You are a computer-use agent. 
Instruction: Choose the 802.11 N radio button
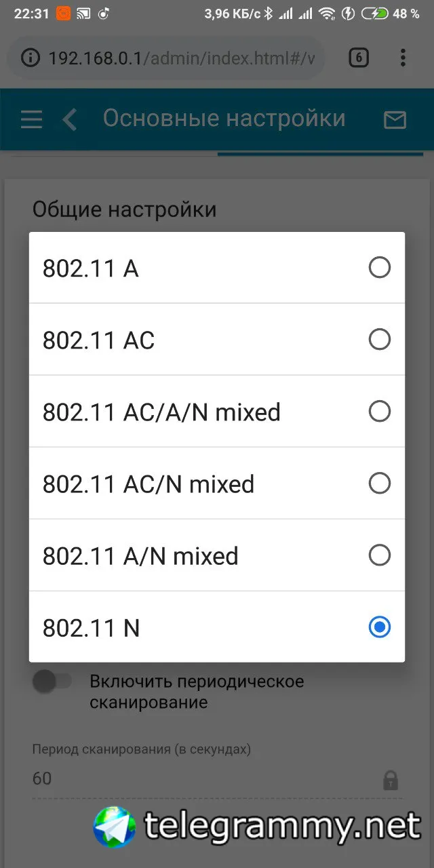[379, 627]
